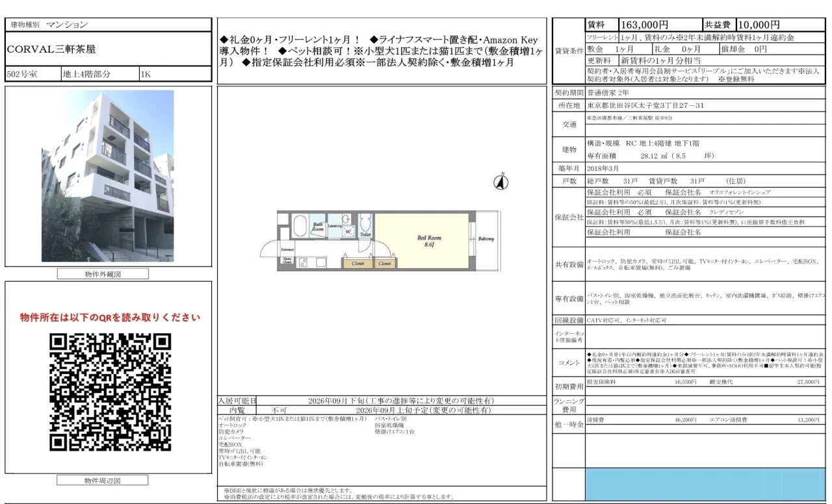Click the '入居可能日' label

237,401
